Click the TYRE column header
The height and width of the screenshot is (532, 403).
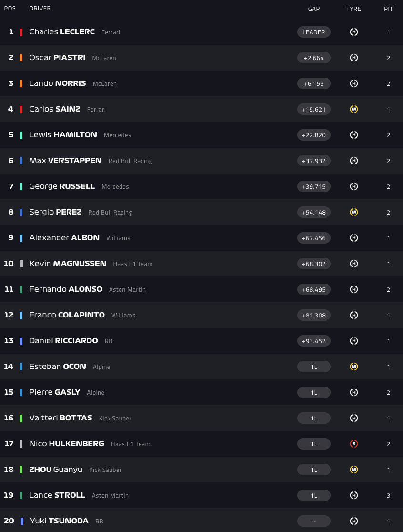pos(353,9)
